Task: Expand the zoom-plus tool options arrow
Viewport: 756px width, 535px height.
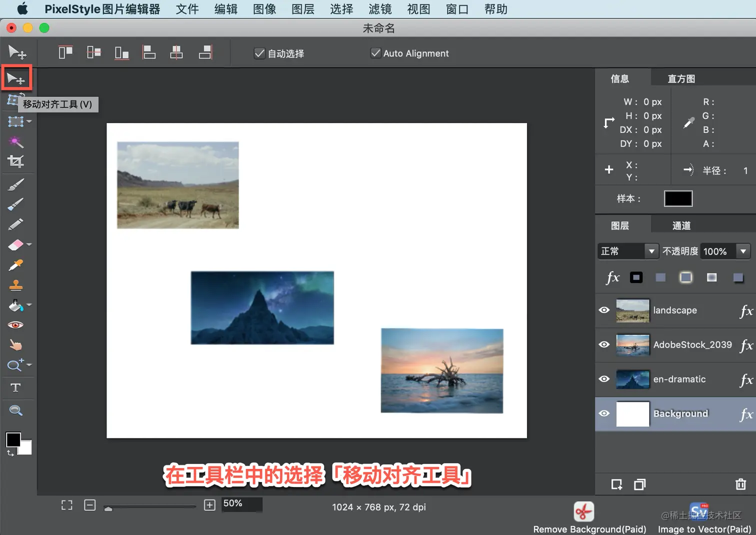Action: click(x=29, y=365)
